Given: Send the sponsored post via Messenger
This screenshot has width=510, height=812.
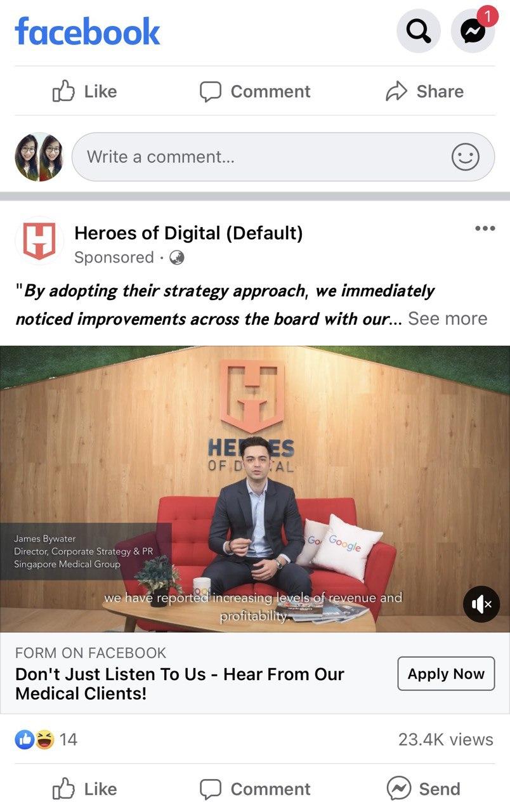Looking at the screenshot, I should point(424,789).
